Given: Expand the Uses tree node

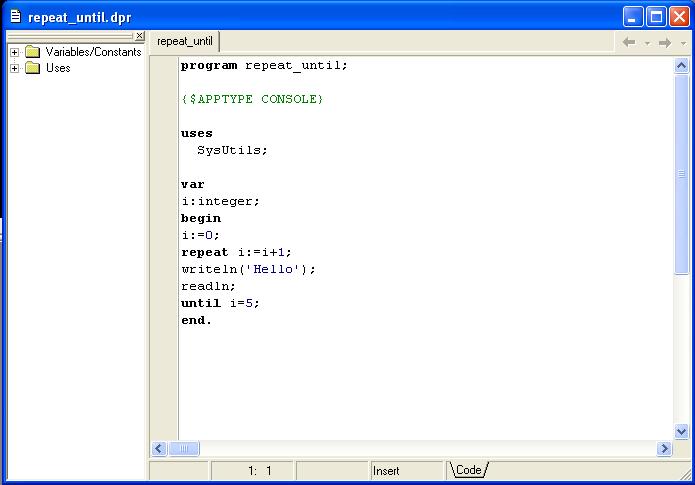Looking at the screenshot, I should (x=14, y=68).
